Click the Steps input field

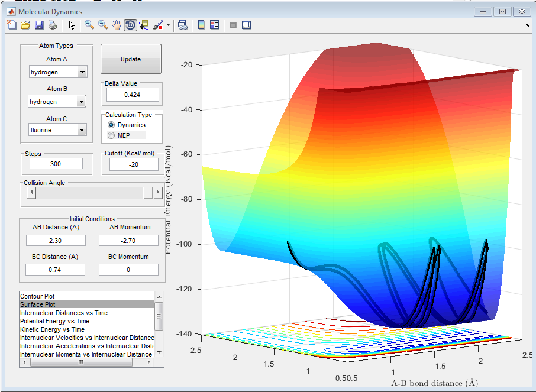click(x=57, y=164)
